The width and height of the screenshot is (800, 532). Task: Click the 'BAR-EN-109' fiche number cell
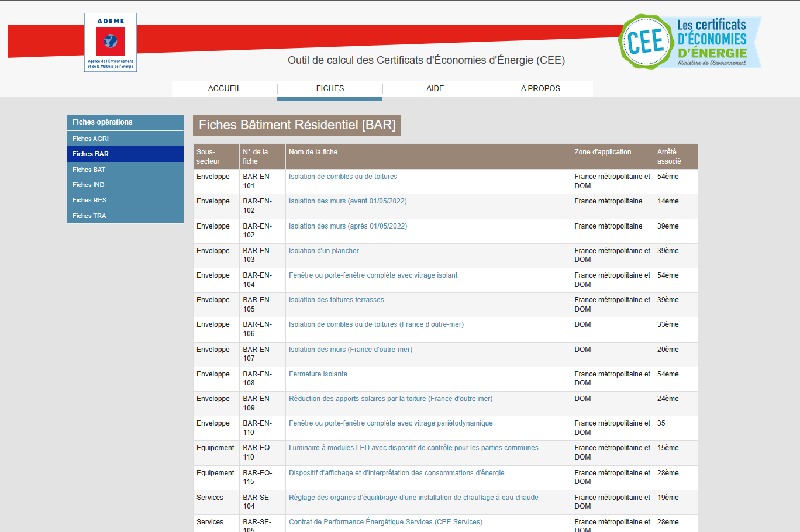point(263,403)
